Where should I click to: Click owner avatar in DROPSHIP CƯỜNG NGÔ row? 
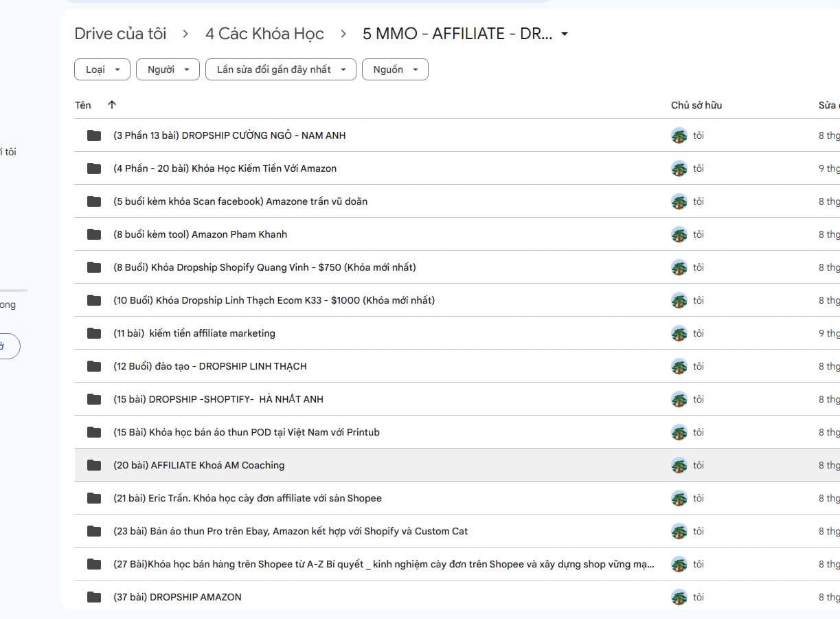[679, 135]
